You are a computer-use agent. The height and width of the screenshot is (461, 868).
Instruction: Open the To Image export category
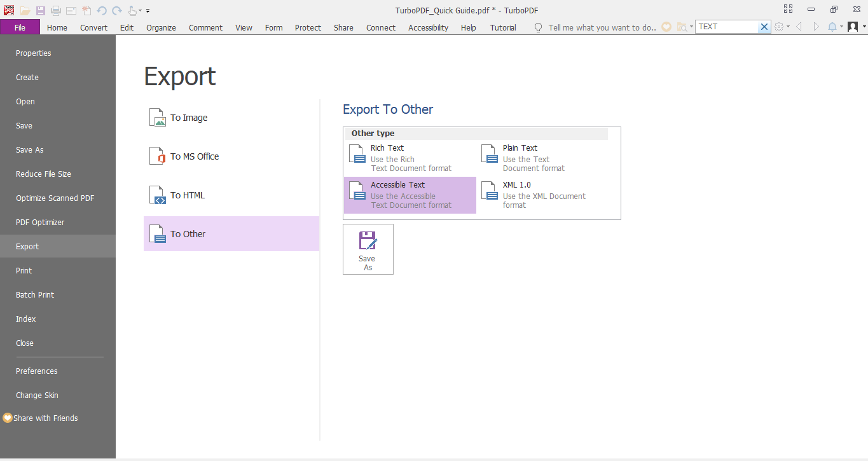[x=188, y=118]
